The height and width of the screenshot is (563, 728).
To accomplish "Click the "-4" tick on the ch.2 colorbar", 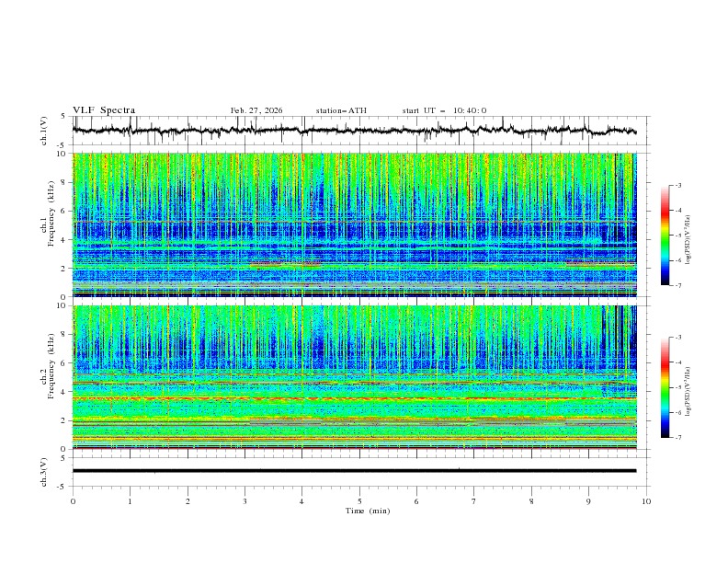I will (x=677, y=362).
